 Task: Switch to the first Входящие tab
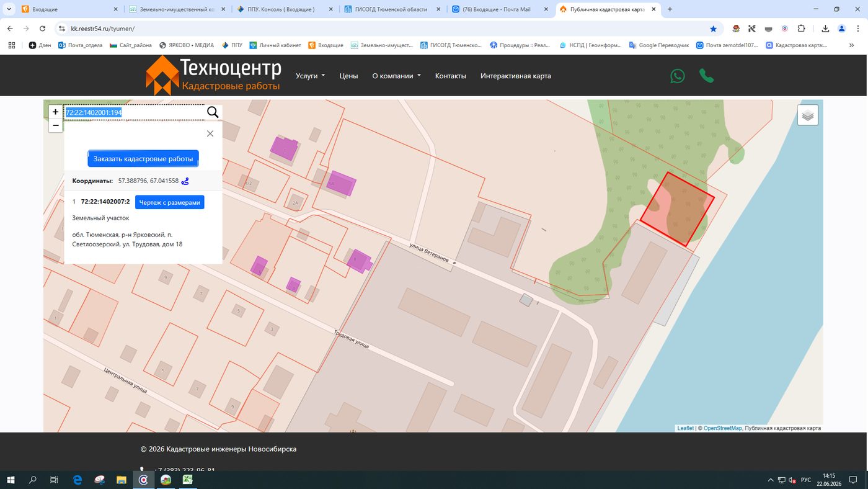[x=69, y=9]
